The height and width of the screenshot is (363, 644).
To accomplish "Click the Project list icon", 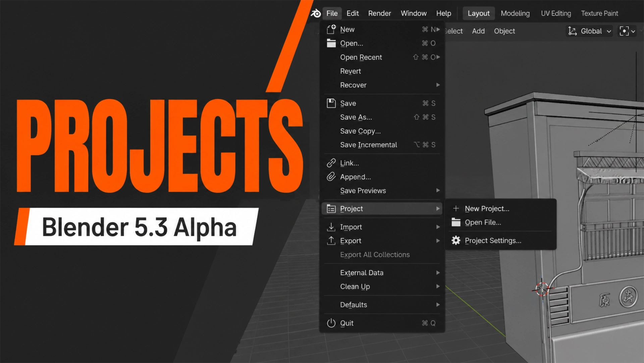I will pyautogui.click(x=331, y=209).
